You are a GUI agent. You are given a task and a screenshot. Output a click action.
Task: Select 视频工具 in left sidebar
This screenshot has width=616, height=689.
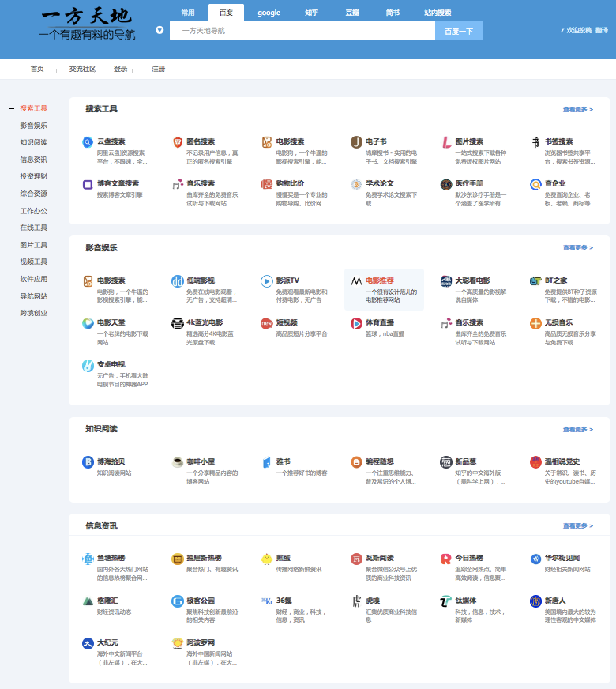point(33,262)
